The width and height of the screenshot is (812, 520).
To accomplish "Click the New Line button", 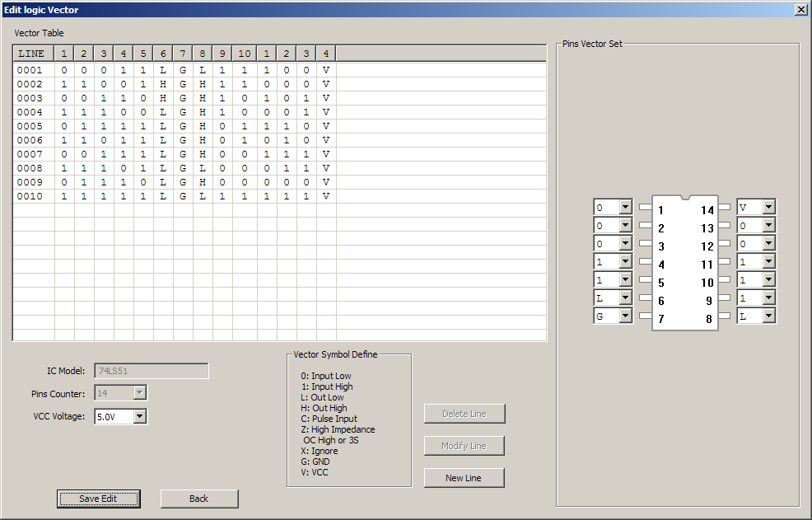I will point(464,477).
